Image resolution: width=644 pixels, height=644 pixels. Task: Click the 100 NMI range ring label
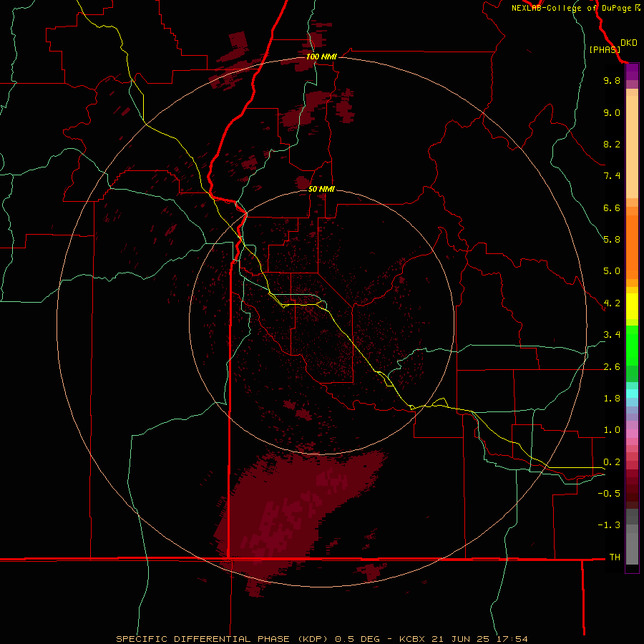click(321, 57)
